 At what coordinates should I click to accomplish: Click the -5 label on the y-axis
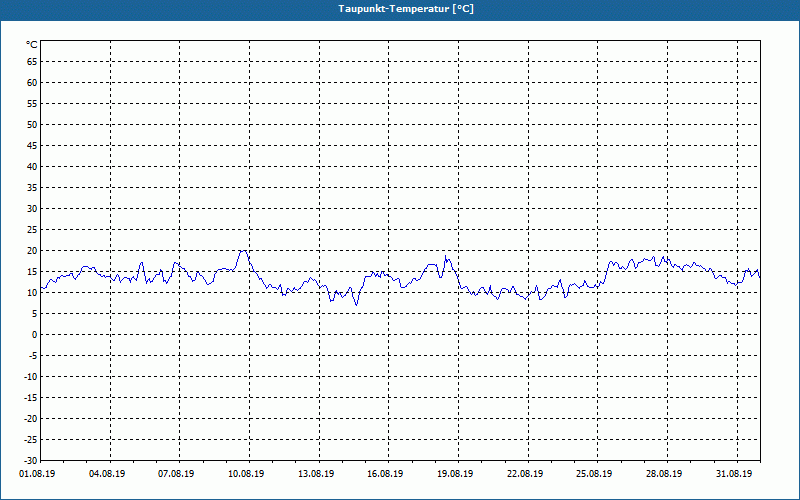33,356
